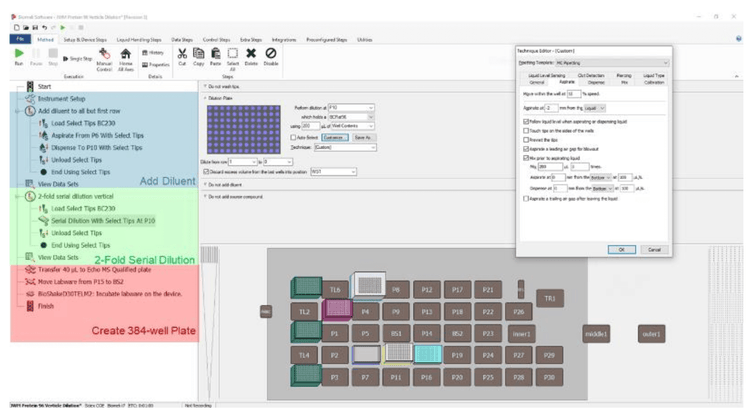The image size is (750, 414).
Task: Open the Dispense tab in Technique Editor
Action: [x=595, y=81]
